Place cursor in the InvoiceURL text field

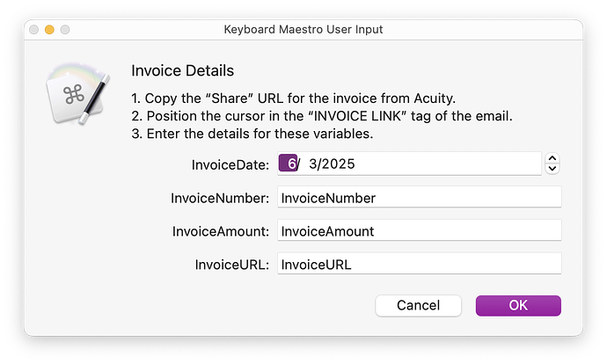[419, 264]
